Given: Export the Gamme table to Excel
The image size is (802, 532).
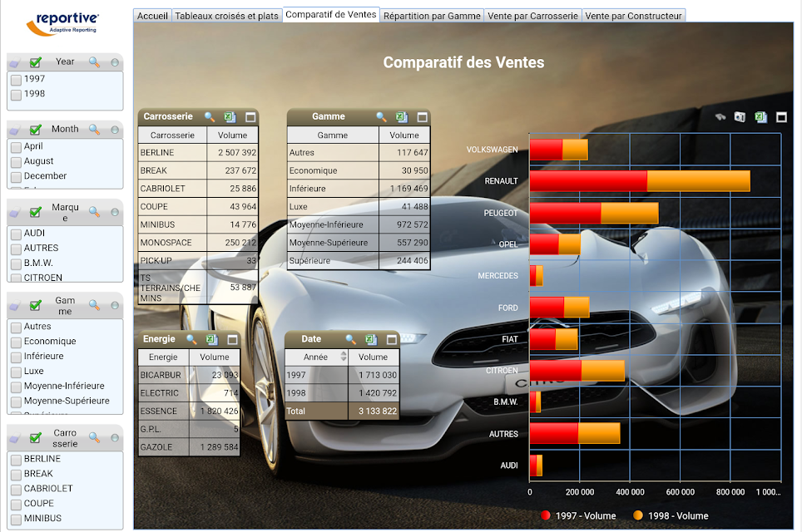Looking at the screenshot, I should tap(402, 117).
